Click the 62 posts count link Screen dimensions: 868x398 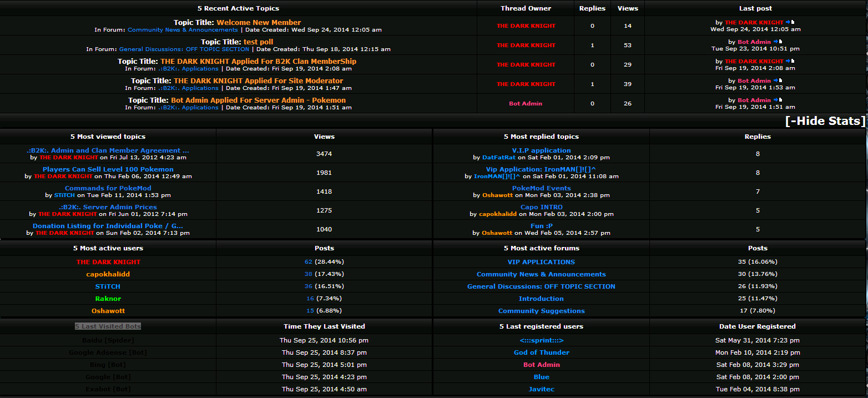click(309, 262)
